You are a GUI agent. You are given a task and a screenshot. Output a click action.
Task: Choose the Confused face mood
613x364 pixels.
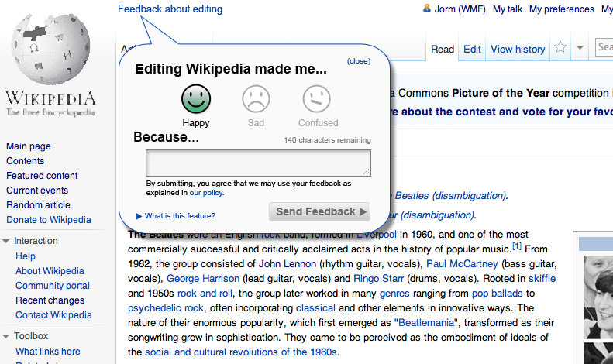pos(317,99)
